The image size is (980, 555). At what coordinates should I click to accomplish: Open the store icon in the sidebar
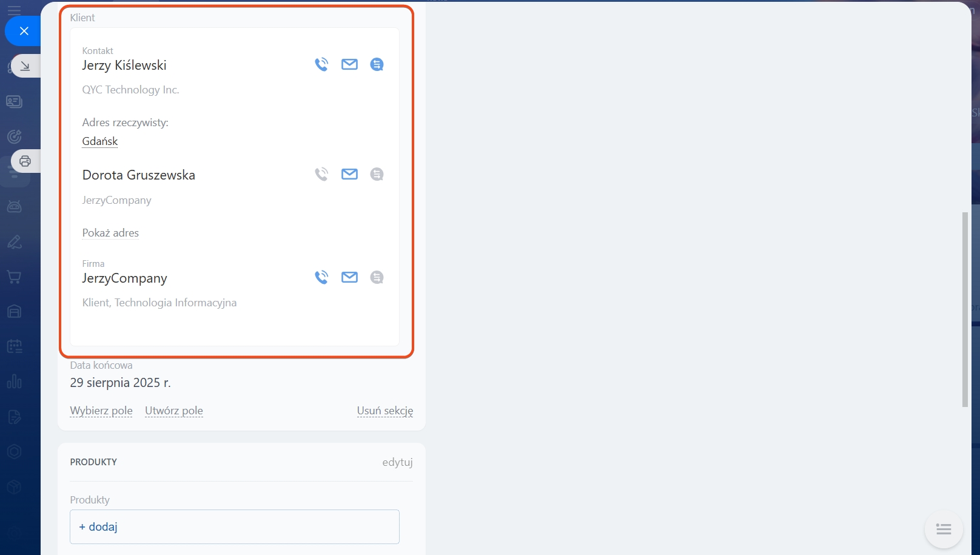pyautogui.click(x=15, y=312)
